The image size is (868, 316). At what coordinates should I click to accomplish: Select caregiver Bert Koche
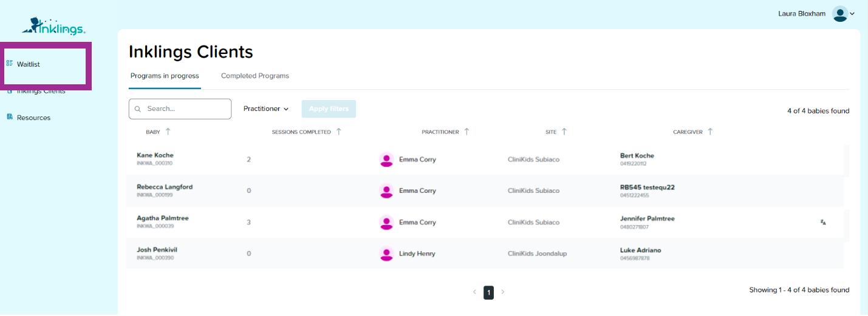pyautogui.click(x=637, y=156)
